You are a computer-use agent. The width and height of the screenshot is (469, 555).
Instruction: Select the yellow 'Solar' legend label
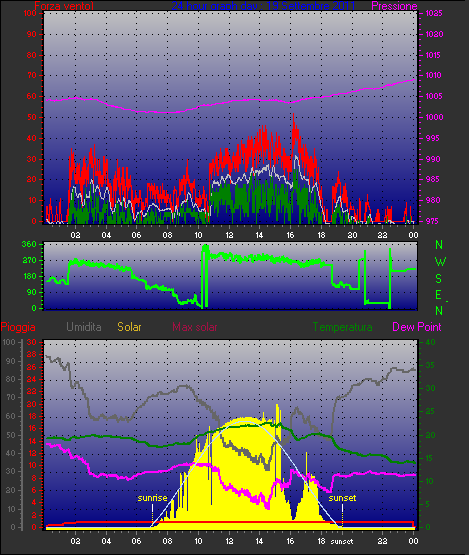tap(129, 327)
